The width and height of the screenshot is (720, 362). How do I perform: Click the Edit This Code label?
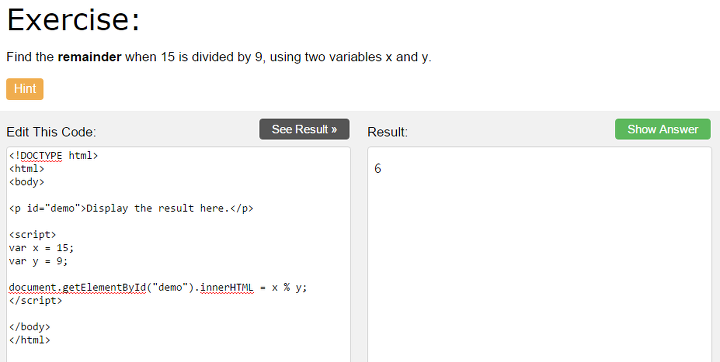coord(51,132)
